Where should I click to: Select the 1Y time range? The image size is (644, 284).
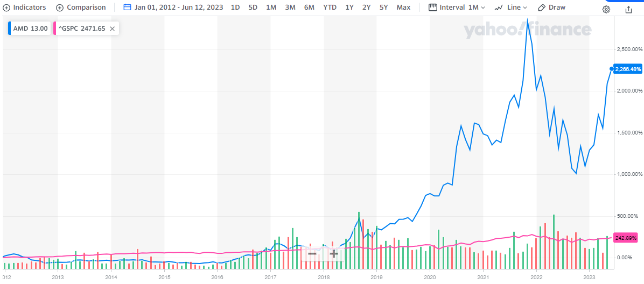[349, 8]
